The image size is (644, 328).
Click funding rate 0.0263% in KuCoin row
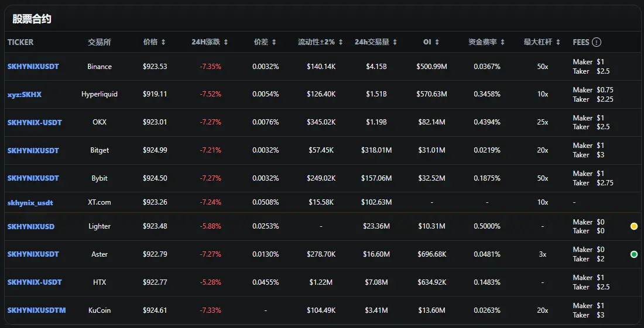[x=487, y=310]
